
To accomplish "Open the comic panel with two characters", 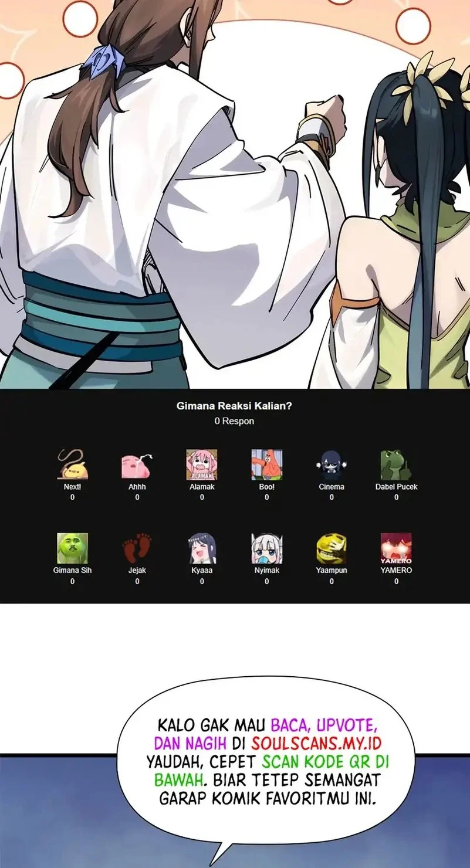I will [235, 194].
